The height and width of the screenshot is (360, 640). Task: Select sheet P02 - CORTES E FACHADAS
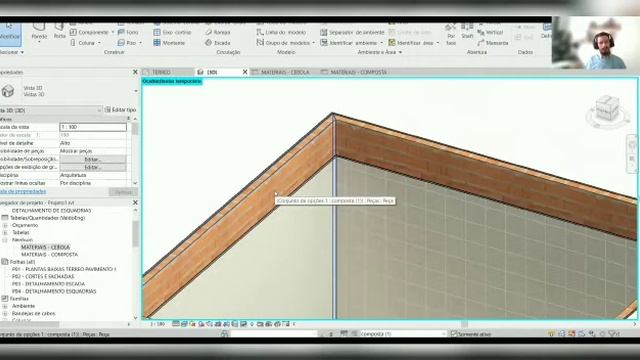43,277
